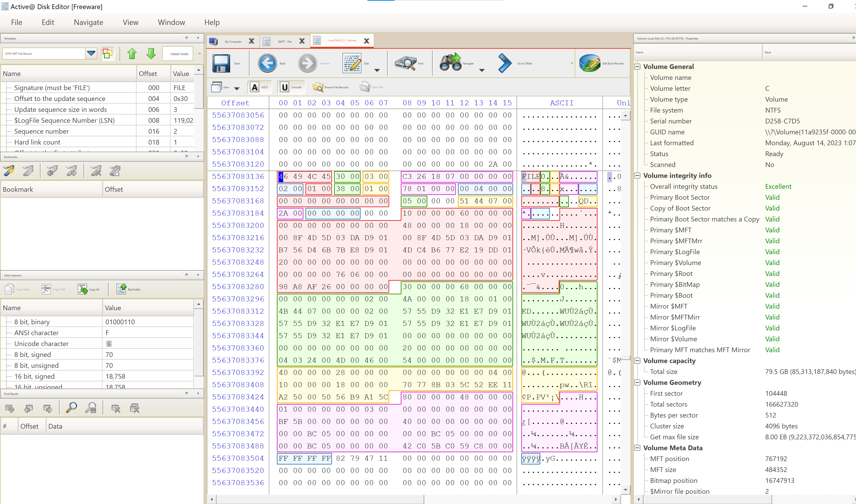Click the template overlapping squares icon
This screenshot has width=856, height=504.
coord(108,54)
